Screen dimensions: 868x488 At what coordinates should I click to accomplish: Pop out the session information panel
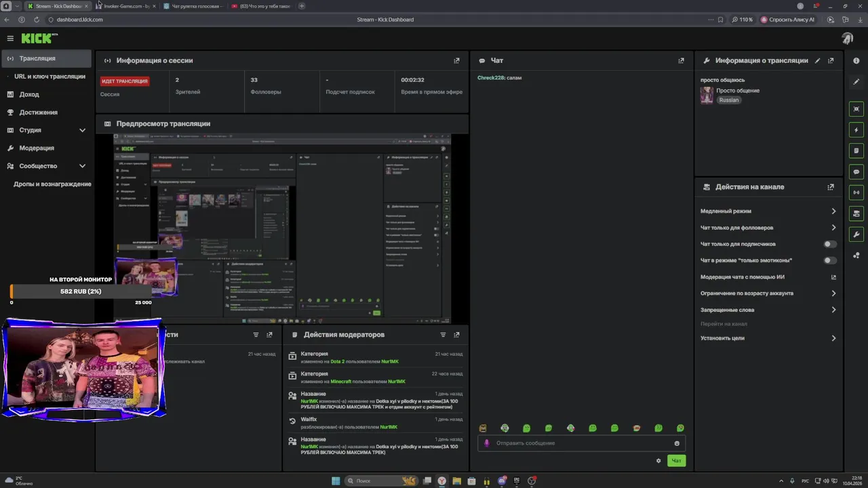point(456,60)
